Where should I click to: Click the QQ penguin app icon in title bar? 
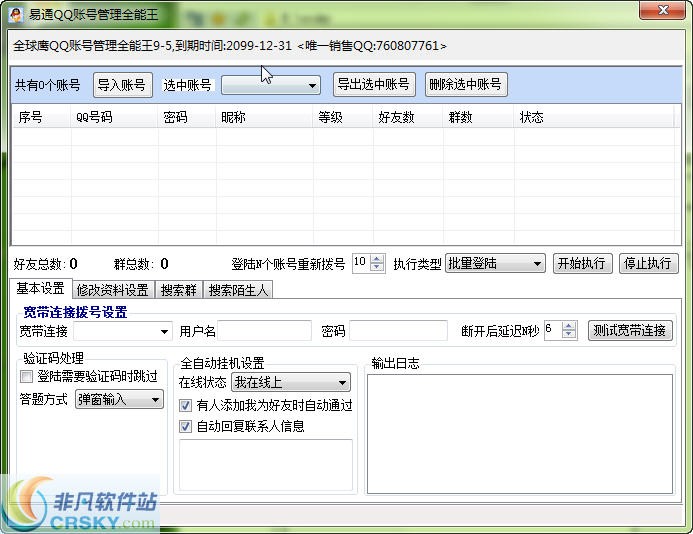[15, 14]
